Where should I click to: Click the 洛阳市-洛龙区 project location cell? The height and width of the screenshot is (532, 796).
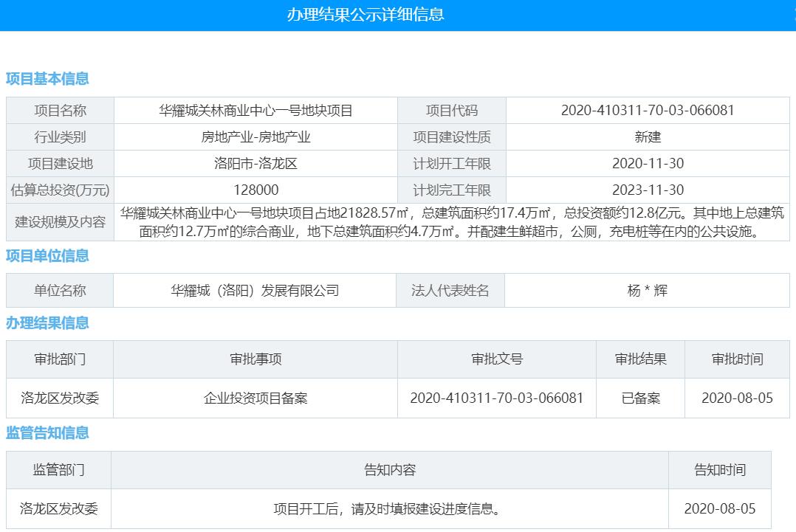(253, 164)
